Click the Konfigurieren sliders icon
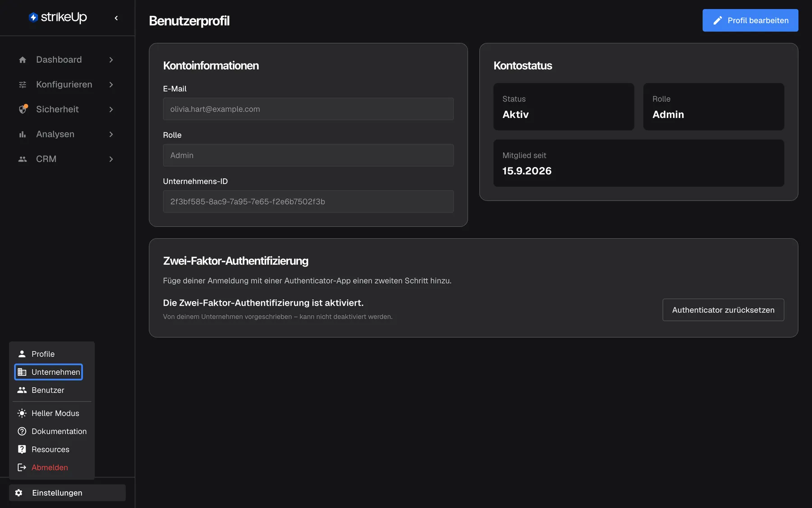 click(23, 84)
